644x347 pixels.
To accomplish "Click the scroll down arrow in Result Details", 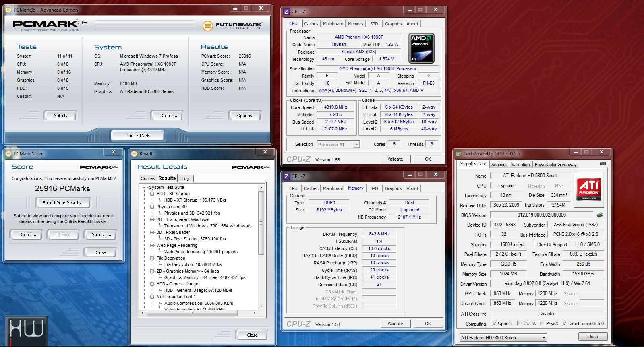I will point(261,306).
